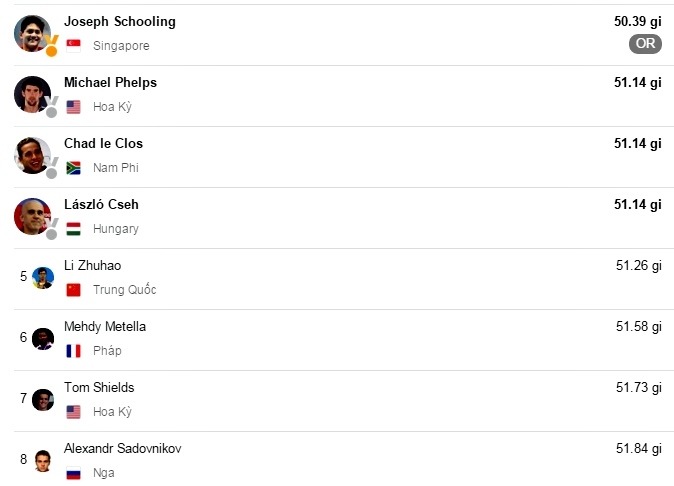Click Joseph Schooling's profile photo
Image resolution: width=674 pixels, height=486 pixels.
pos(31,33)
